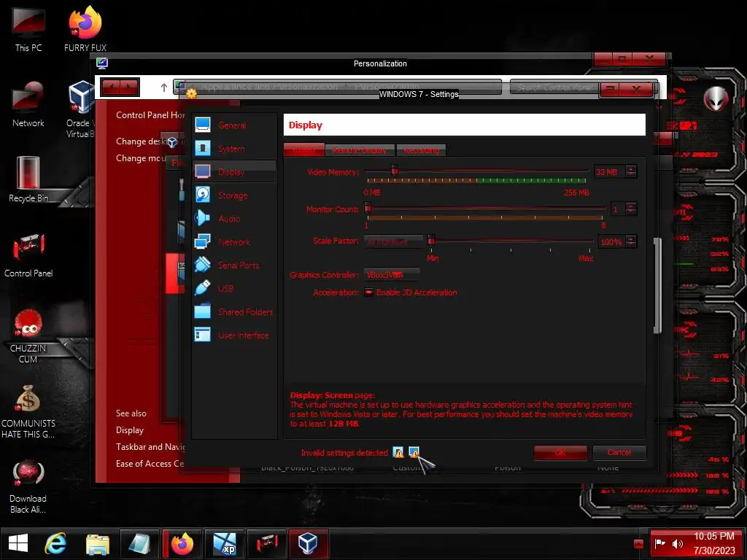Screen dimensions: 747x560
Task: Open the Storage settings category
Action: [x=234, y=195]
